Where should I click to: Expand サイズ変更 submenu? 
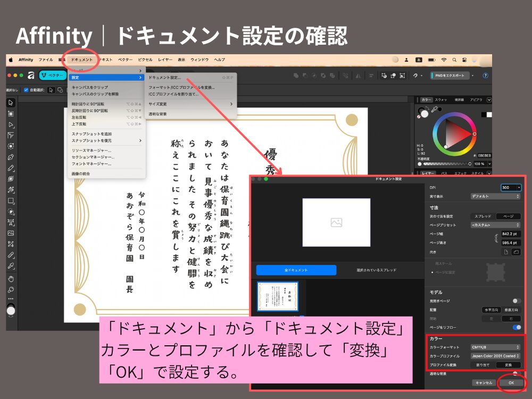pyautogui.click(x=190, y=104)
